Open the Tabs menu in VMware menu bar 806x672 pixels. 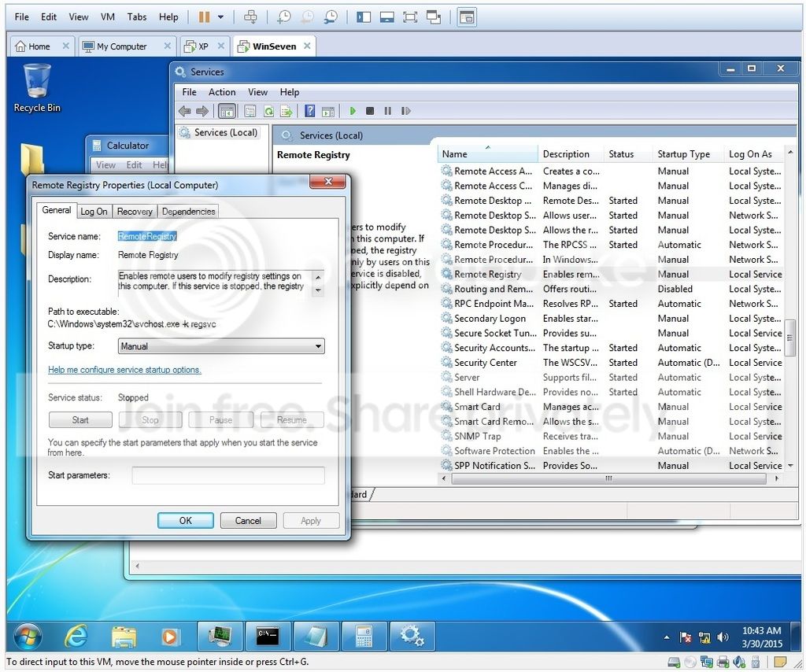click(x=137, y=17)
